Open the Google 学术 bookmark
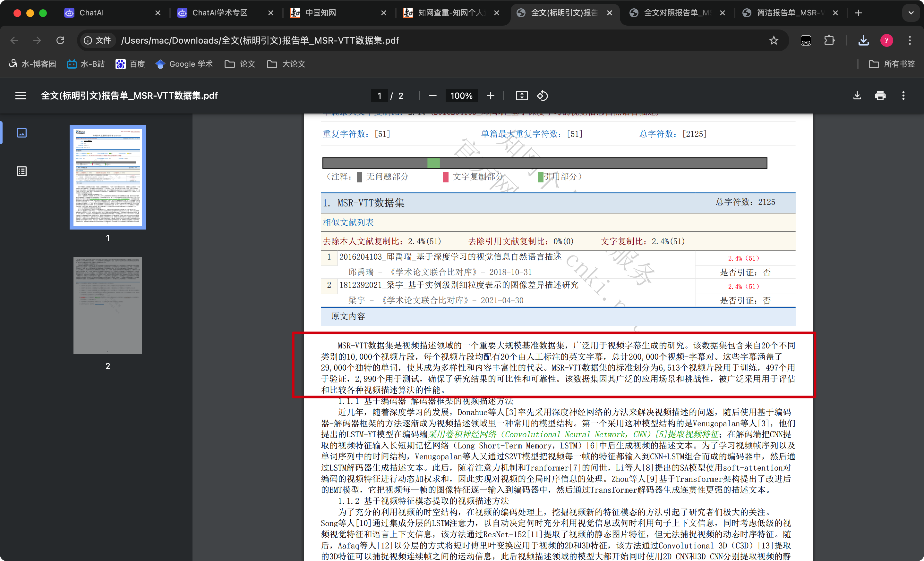 click(184, 64)
